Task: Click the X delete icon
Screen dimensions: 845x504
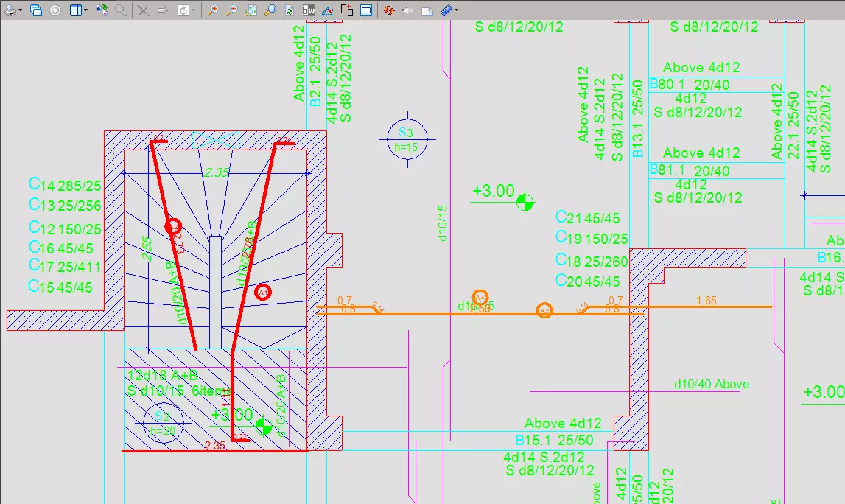Action: pos(144,10)
